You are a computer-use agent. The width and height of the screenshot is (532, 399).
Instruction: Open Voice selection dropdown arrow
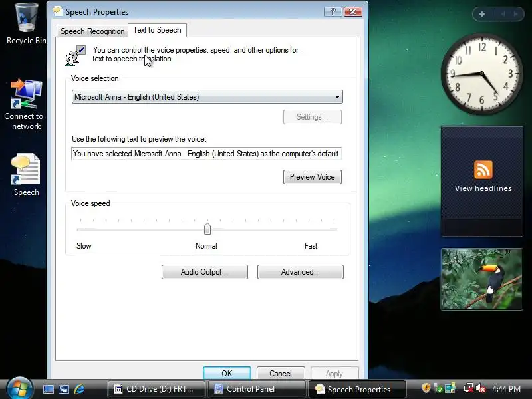click(x=337, y=97)
